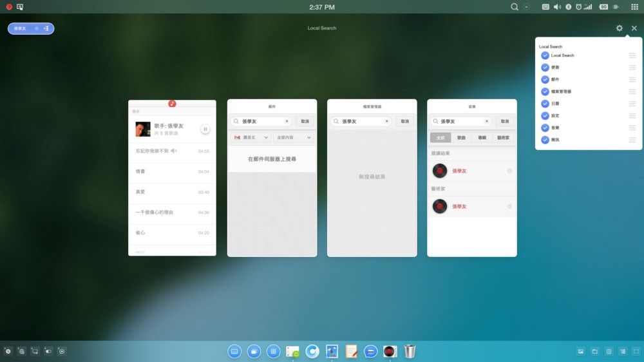
Task: Switch to the 歌曲 tab in music search
Action: tap(461, 137)
